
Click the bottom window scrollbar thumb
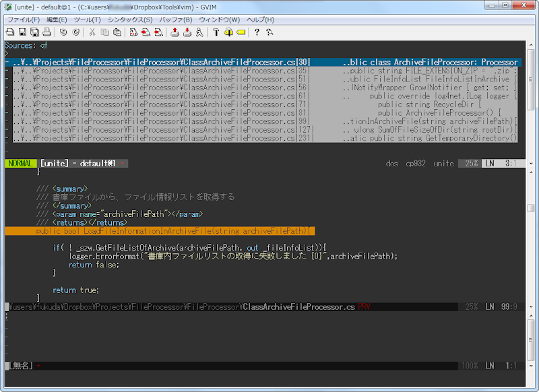(531, 339)
